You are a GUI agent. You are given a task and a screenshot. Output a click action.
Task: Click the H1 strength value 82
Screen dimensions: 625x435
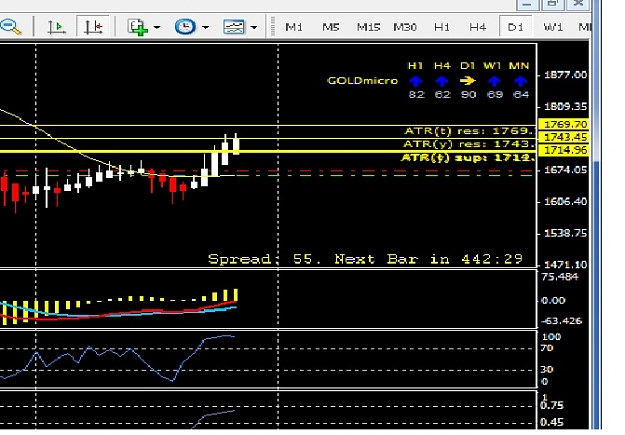[416, 94]
